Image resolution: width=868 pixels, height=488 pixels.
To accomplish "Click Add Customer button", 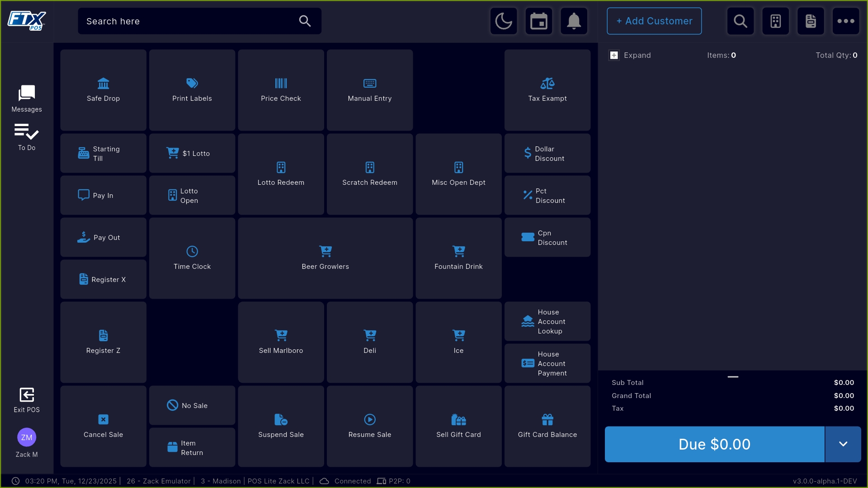I will [654, 21].
